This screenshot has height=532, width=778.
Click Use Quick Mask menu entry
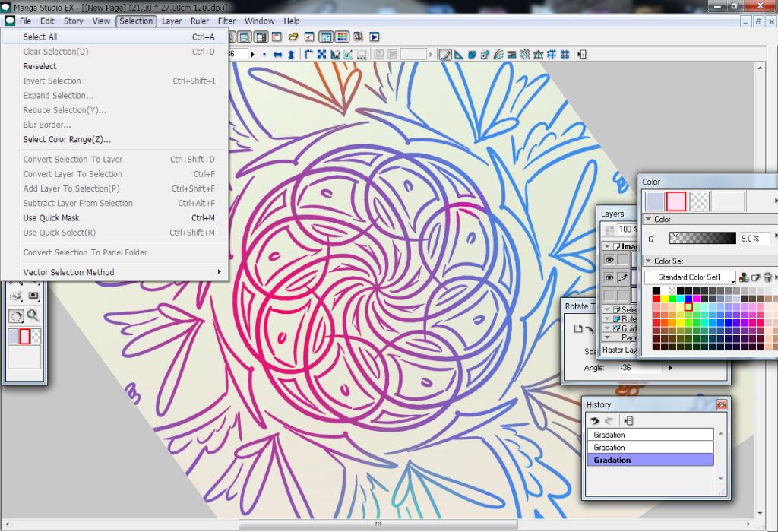click(51, 218)
